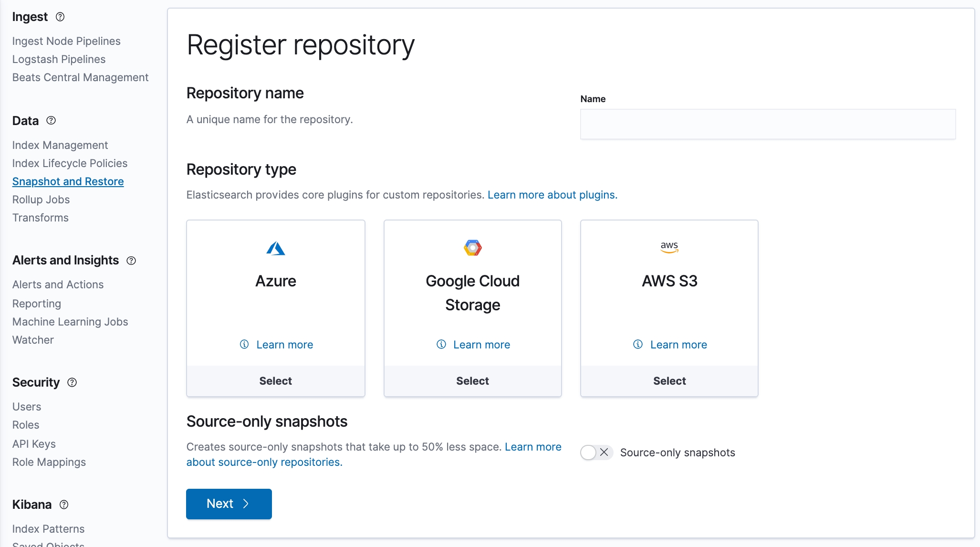Click the Google Cloud Storage logo icon

coord(472,248)
